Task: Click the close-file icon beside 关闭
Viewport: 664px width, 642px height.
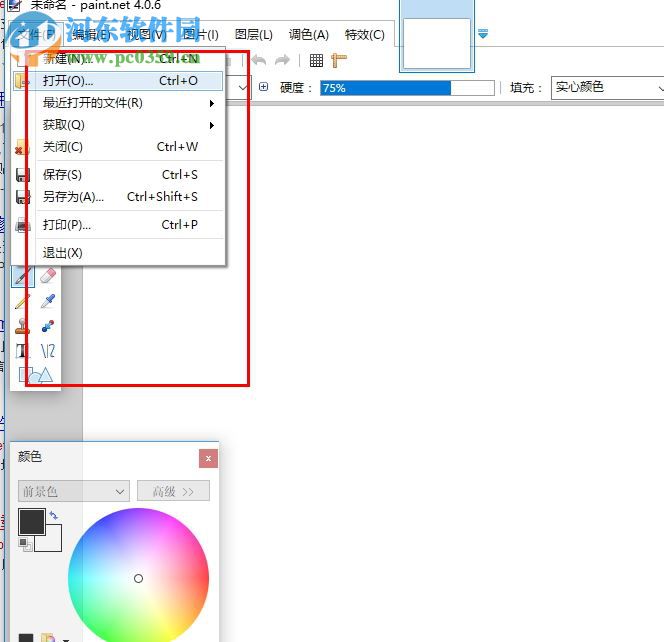Action: (x=22, y=147)
